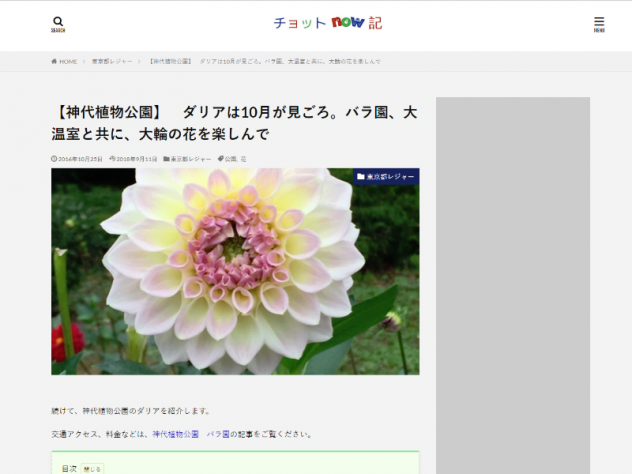632x474 pixels.
Task: Click the grey sidebar ad placeholder
Action: 513,285
